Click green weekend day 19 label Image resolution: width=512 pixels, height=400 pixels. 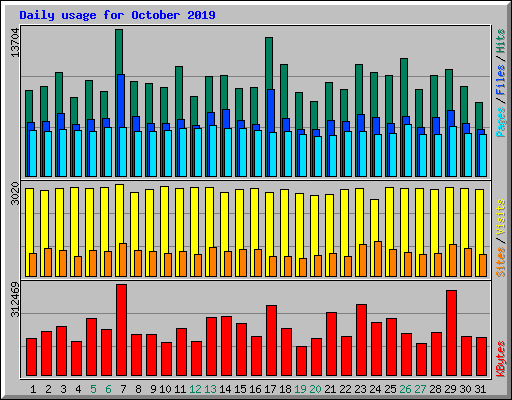click(300, 389)
